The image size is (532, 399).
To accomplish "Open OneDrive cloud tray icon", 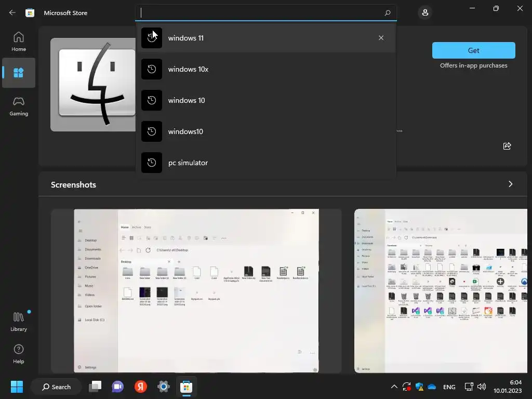I will (x=432, y=387).
